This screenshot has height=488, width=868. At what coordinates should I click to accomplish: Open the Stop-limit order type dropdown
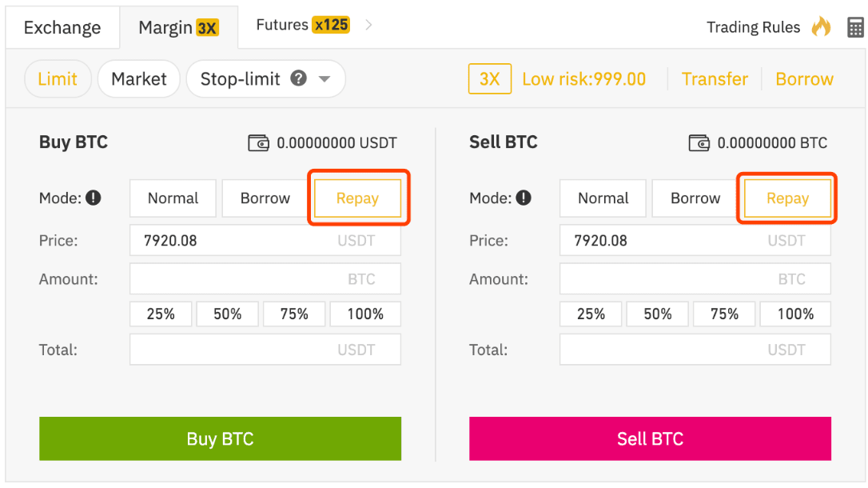coord(325,78)
